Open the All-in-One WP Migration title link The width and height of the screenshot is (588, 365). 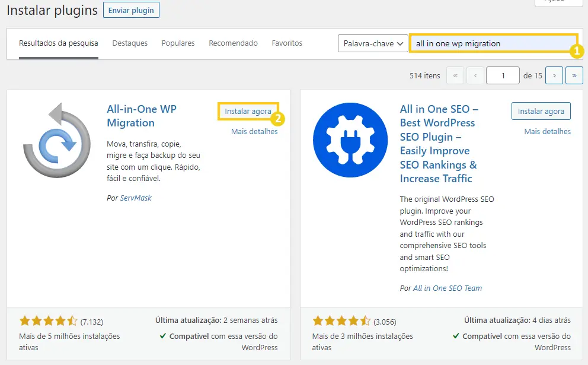pyautogui.click(x=142, y=116)
